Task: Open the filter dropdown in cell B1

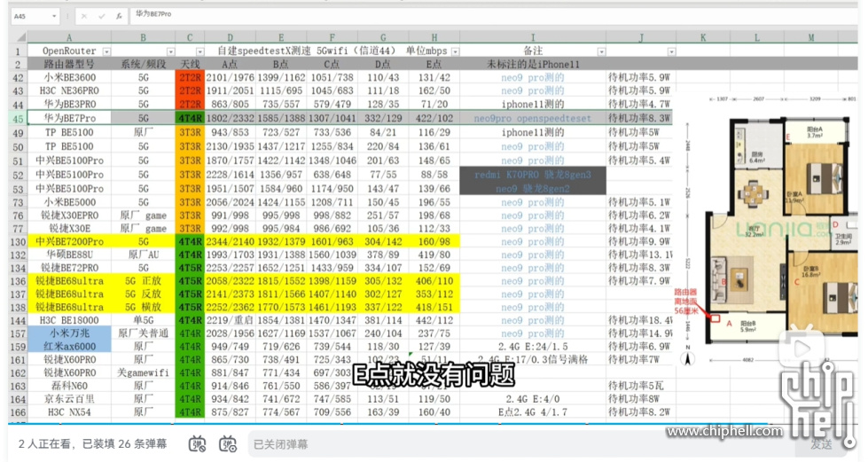Action: pos(170,51)
